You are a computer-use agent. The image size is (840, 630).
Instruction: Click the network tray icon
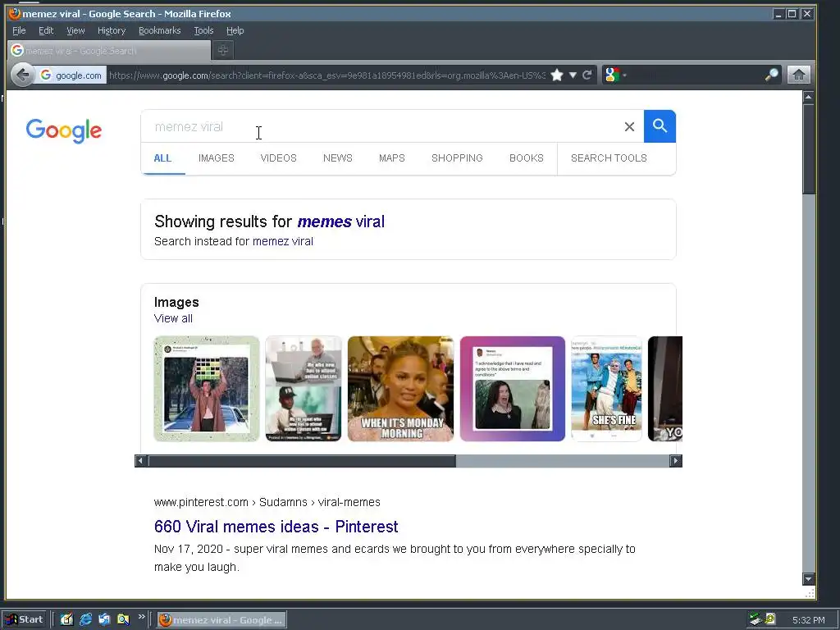point(756,619)
